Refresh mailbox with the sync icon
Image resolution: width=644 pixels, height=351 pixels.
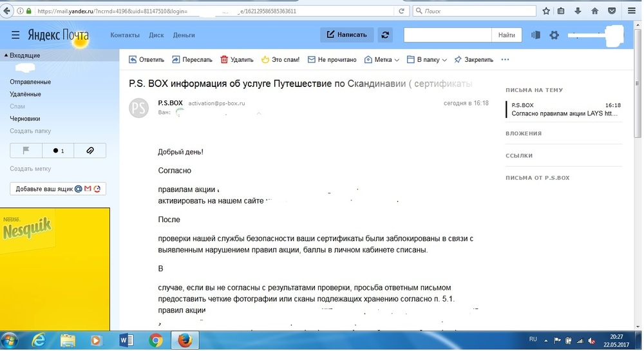(385, 35)
